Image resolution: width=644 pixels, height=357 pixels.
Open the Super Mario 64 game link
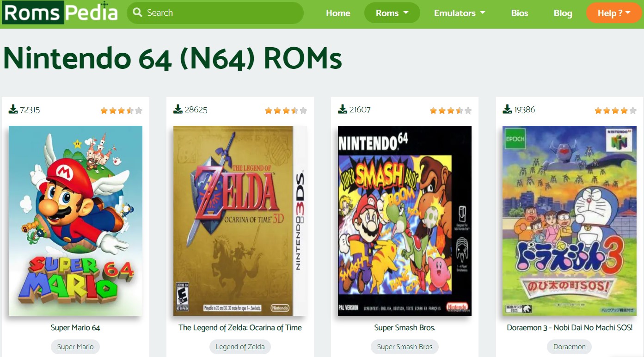tap(75, 327)
